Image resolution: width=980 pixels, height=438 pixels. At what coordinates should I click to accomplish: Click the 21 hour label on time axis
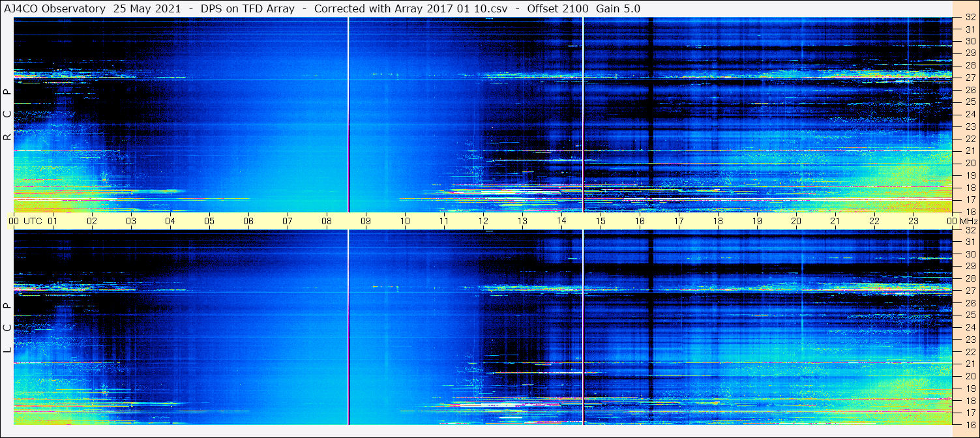coord(835,221)
